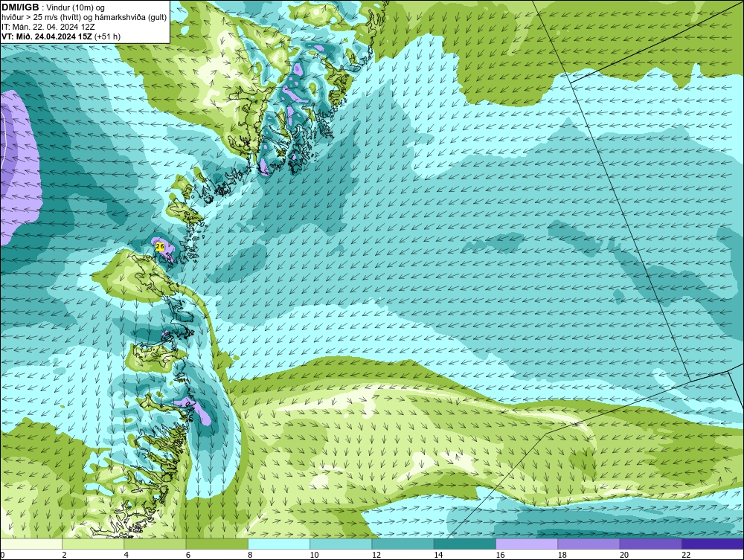The image size is (744, 560).
Task: Click the 'VT: Mið. 24.04.2024 15Z' valid time
Action: coord(47,36)
